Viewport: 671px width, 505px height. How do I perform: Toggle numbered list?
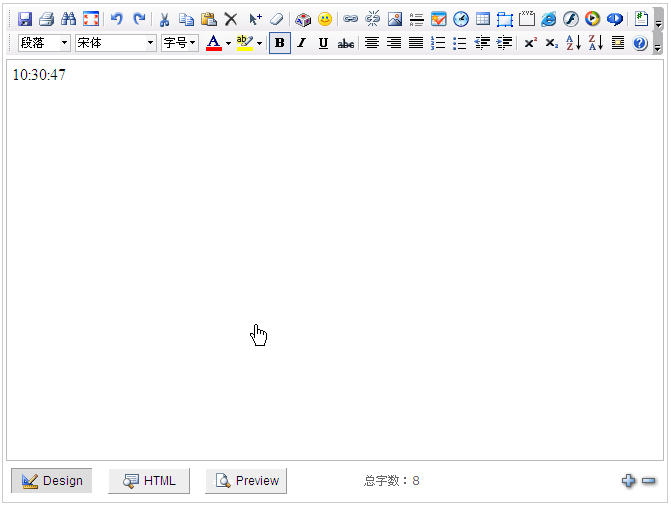(438, 43)
